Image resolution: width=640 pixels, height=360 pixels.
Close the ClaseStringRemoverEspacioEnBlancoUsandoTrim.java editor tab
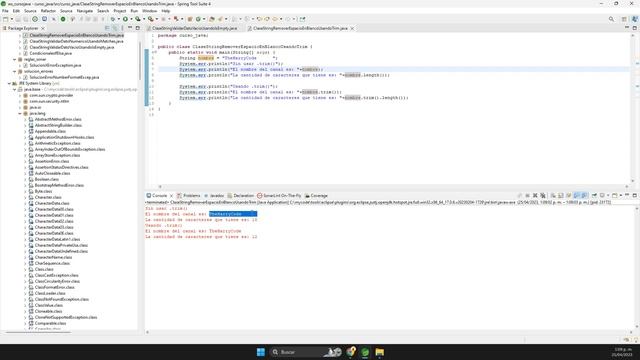[x=352, y=28]
